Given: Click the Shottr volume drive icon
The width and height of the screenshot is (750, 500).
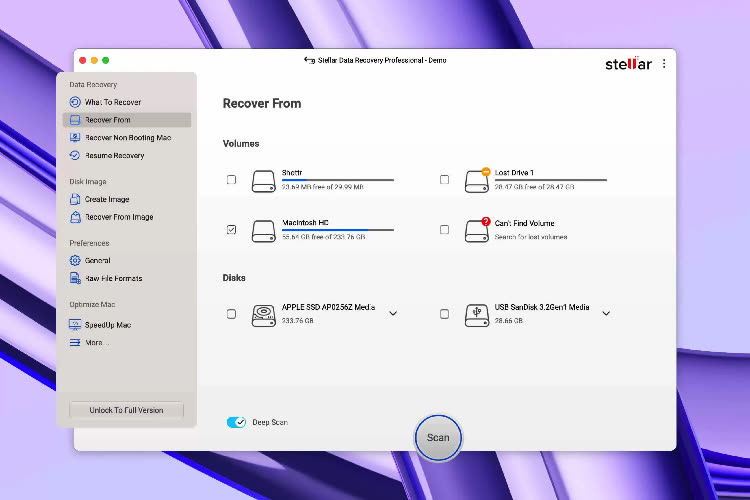Looking at the screenshot, I should point(264,181).
